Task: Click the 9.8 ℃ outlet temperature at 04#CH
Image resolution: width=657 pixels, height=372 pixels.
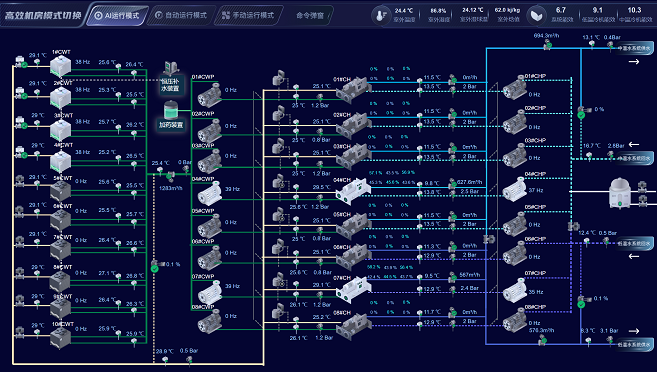Action: tap(432, 183)
